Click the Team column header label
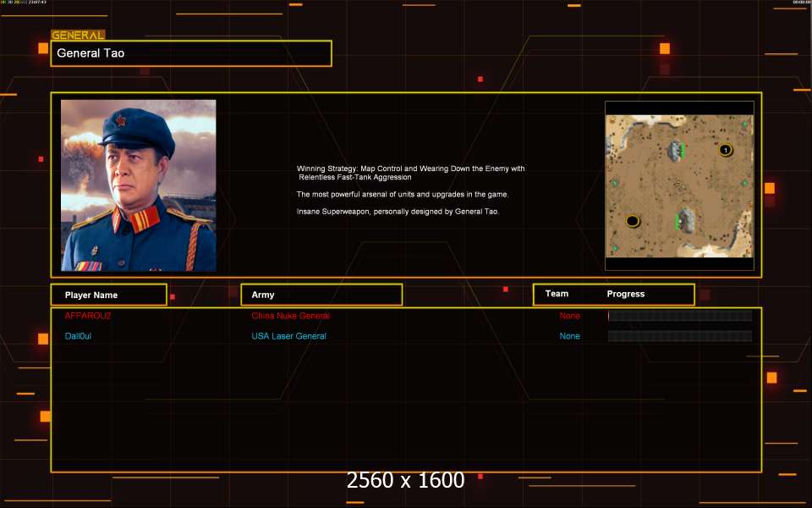This screenshot has width=812, height=508. click(557, 294)
